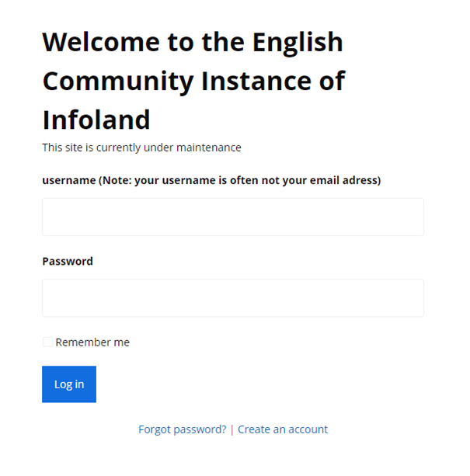The width and height of the screenshot is (470, 476).
Task: Enable the Remember me checkbox
Action: 47,342
